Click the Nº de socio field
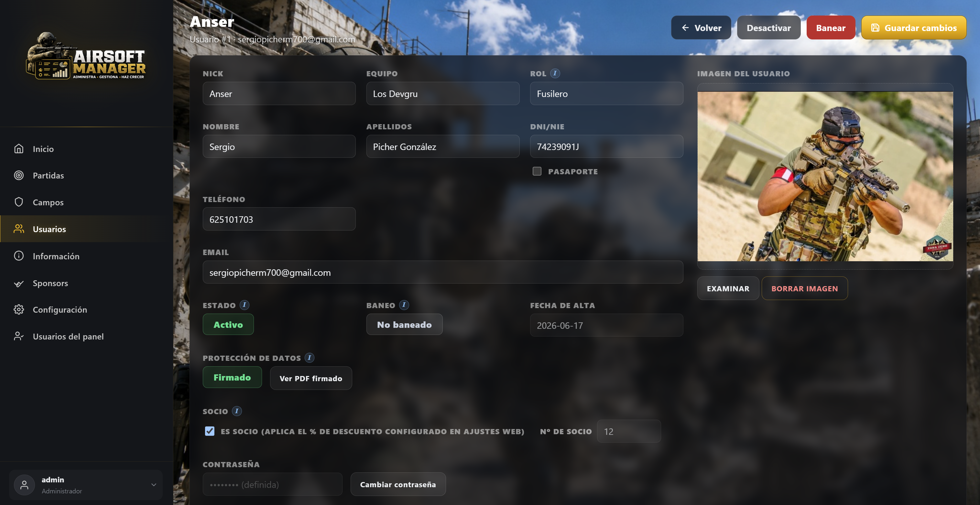 (628, 431)
